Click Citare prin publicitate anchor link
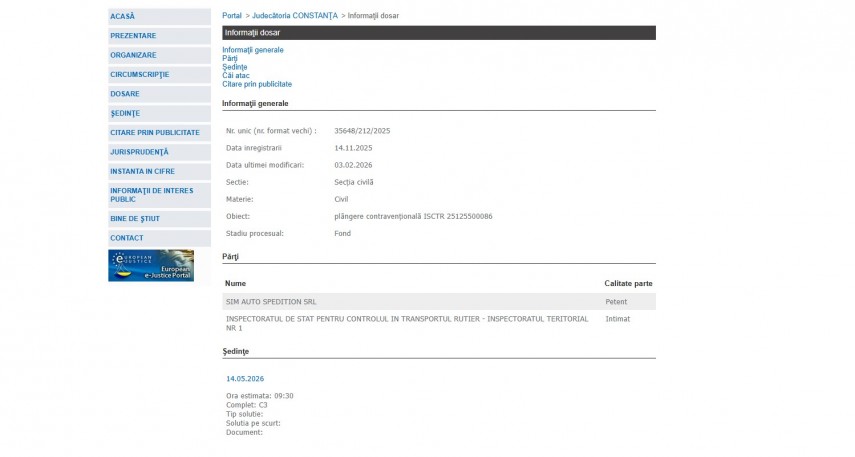This screenshot has width=855, height=457. coord(257,84)
